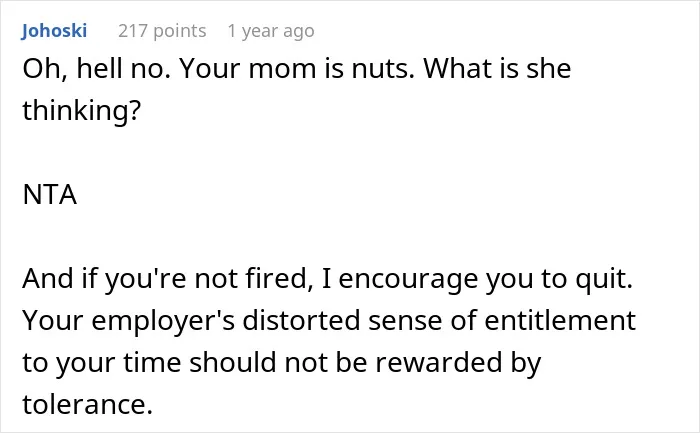Click the words 'Your employer's' in the comment
The height and width of the screenshot is (433, 700).
[x=129, y=321]
